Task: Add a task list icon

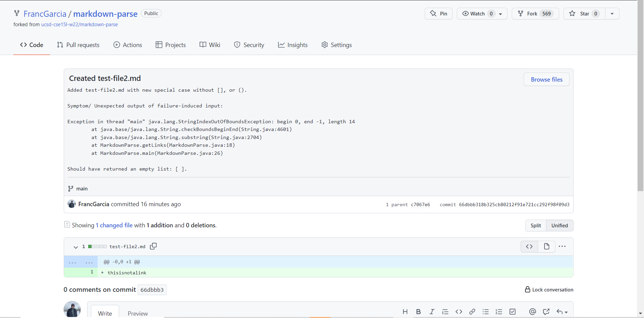Action: click(513, 312)
